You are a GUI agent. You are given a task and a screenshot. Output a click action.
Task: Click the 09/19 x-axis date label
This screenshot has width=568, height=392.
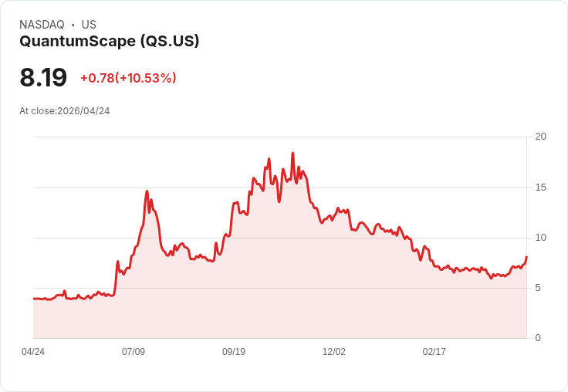pyautogui.click(x=234, y=352)
